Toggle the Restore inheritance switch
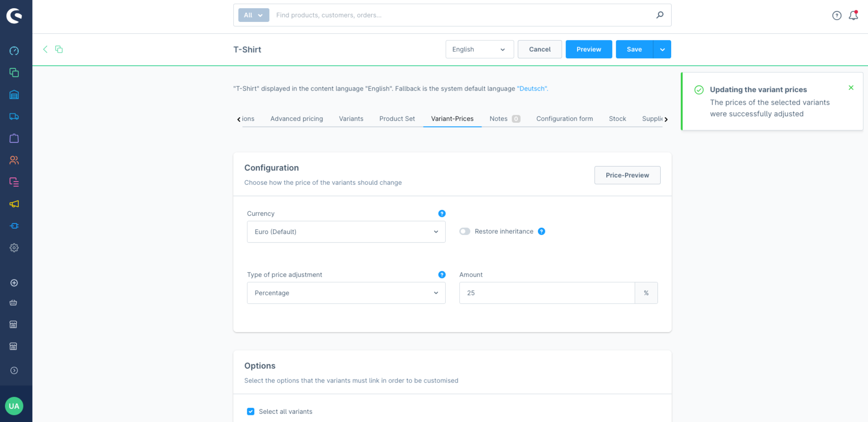 (465, 231)
